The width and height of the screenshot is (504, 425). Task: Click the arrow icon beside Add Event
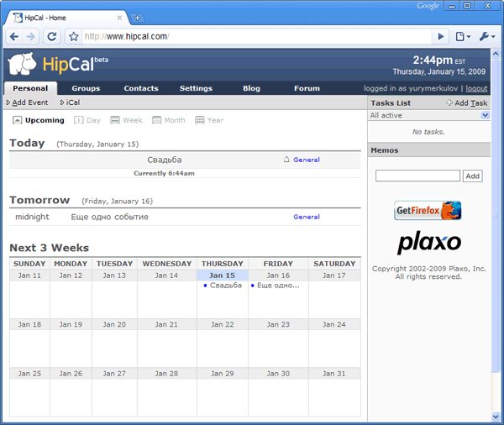point(8,102)
